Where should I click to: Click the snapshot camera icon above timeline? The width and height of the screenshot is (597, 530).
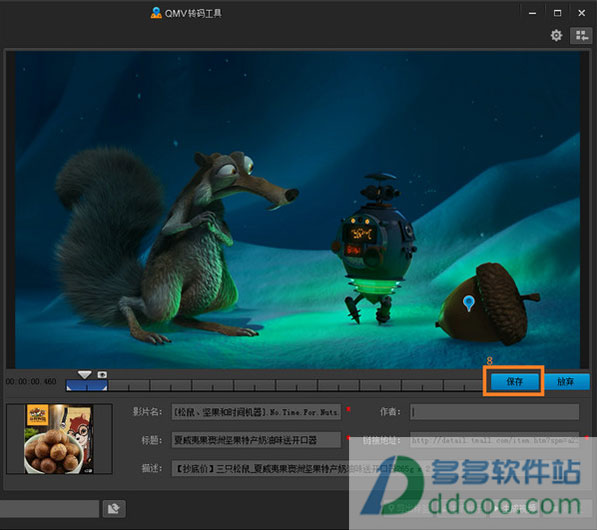coord(102,375)
